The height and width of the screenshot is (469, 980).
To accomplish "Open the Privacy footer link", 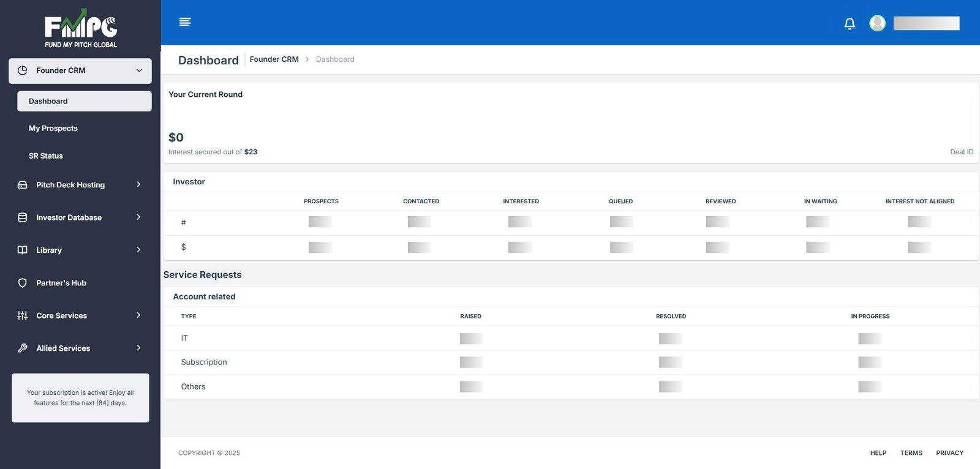I will click(949, 453).
